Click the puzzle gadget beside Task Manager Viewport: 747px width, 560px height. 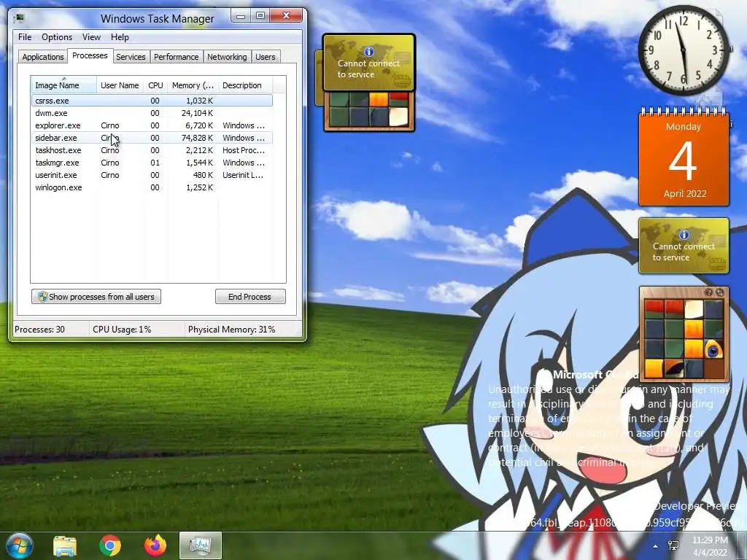(369, 112)
